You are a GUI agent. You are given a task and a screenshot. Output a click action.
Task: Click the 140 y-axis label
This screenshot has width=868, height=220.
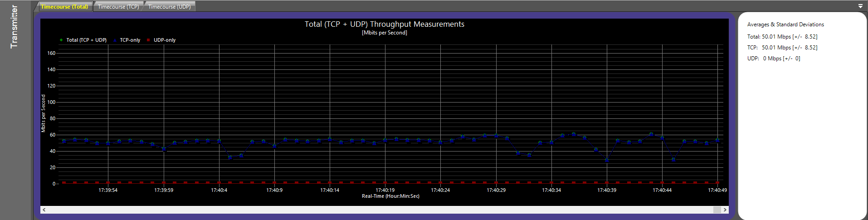(51, 69)
